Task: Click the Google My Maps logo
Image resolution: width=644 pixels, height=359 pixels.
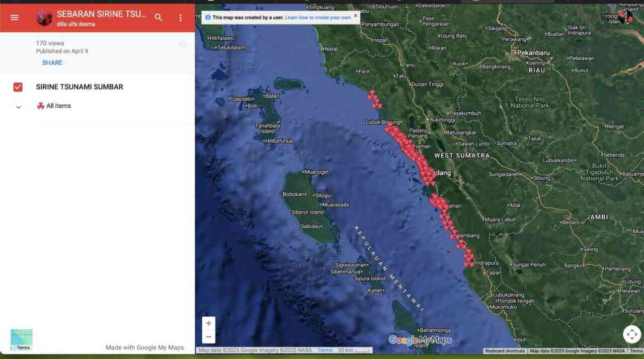Action: coord(420,340)
